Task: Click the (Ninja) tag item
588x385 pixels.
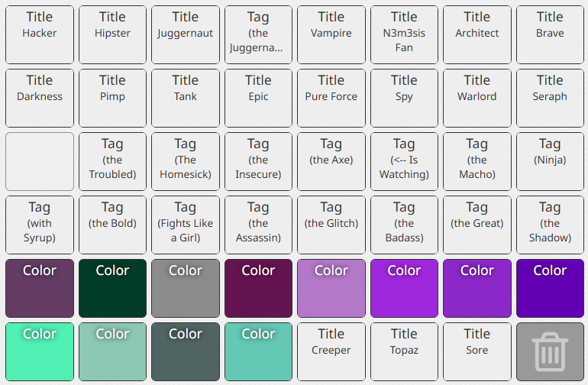Action: pos(550,162)
